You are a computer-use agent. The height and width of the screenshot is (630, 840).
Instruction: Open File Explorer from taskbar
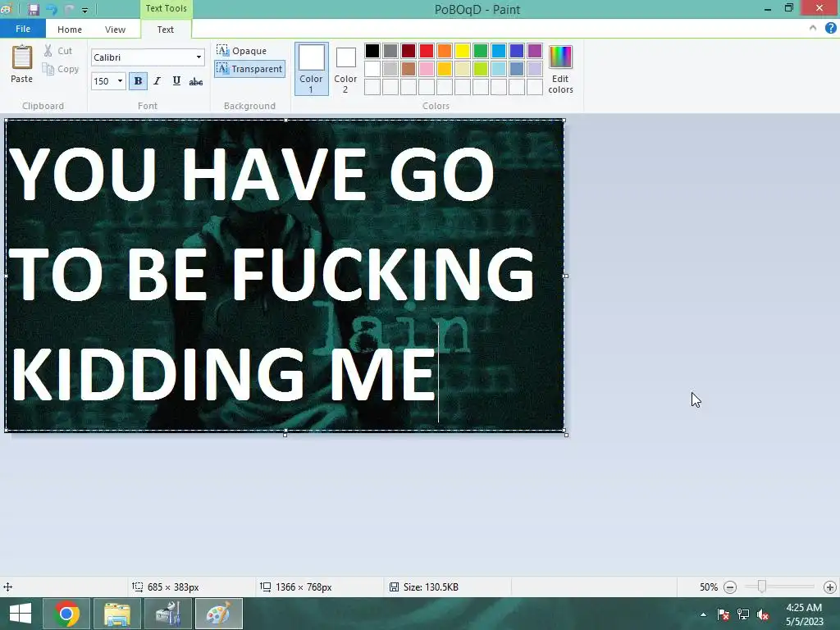point(117,614)
